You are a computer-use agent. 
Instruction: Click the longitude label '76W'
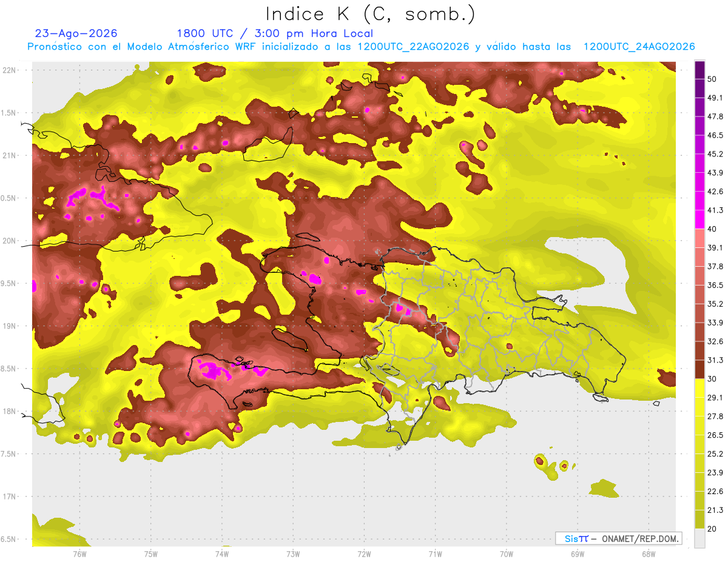coord(79,554)
